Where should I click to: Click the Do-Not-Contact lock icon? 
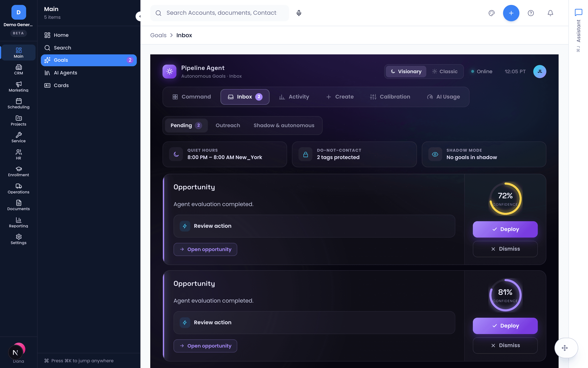[305, 154]
